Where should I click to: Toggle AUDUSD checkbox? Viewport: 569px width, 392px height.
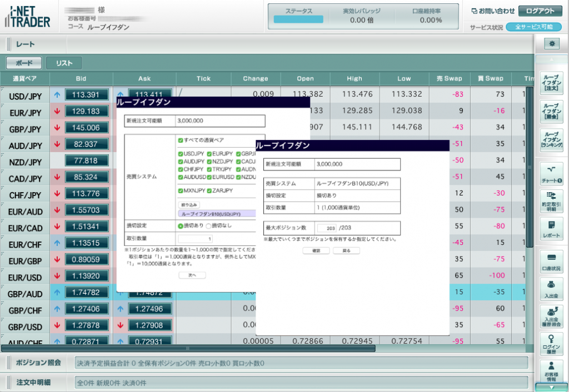181,177
